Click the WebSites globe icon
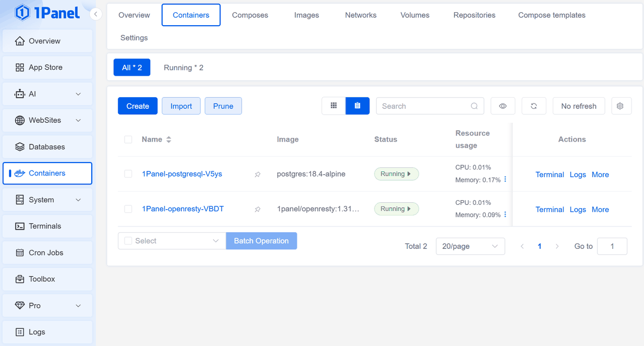The height and width of the screenshot is (346, 644). click(x=20, y=120)
